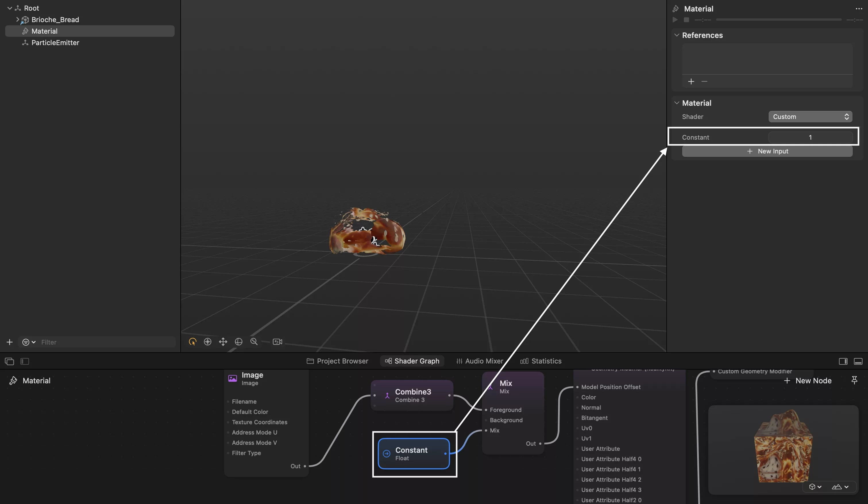This screenshot has width=868, height=504.
Task: Select the Constant Float node
Action: pos(414,454)
